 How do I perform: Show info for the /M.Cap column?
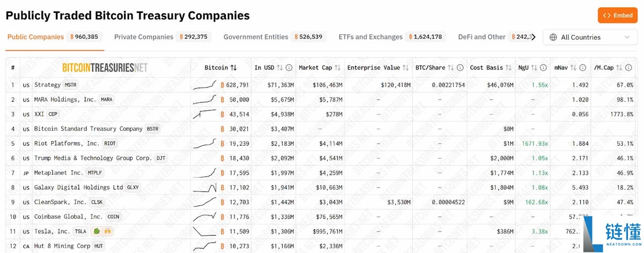point(629,68)
